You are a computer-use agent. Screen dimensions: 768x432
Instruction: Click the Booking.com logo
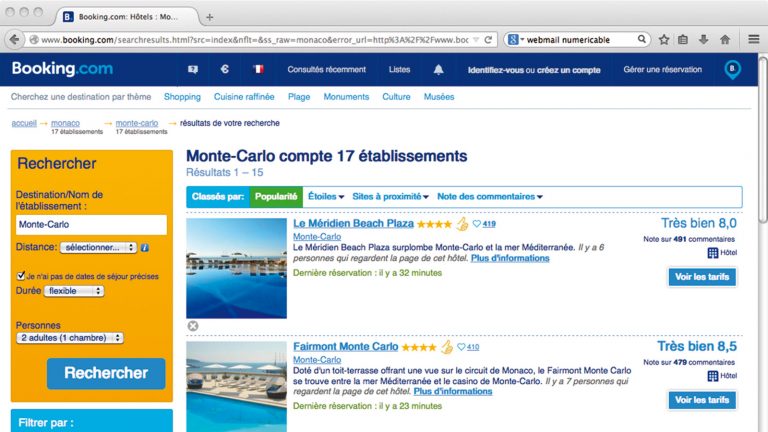tap(62, 69)
